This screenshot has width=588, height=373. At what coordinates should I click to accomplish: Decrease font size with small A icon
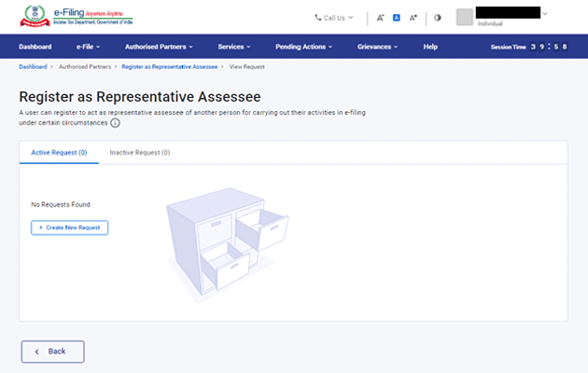tap(381, 18)
